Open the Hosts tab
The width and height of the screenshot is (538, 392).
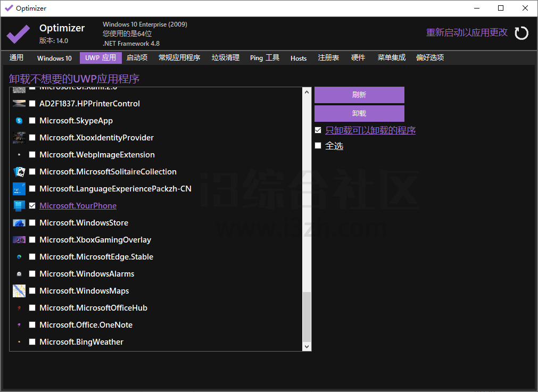tap(299, 58)
